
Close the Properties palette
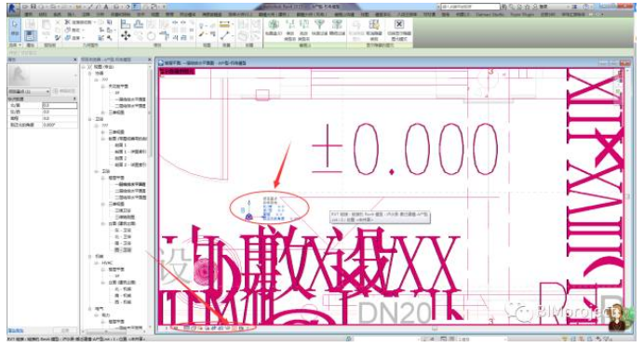click(74, 60)
